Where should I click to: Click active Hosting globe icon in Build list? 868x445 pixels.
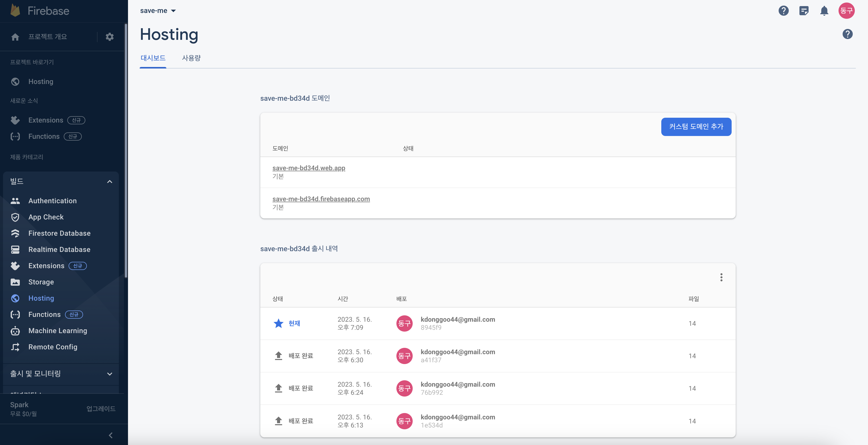click(x=15, y=298)
